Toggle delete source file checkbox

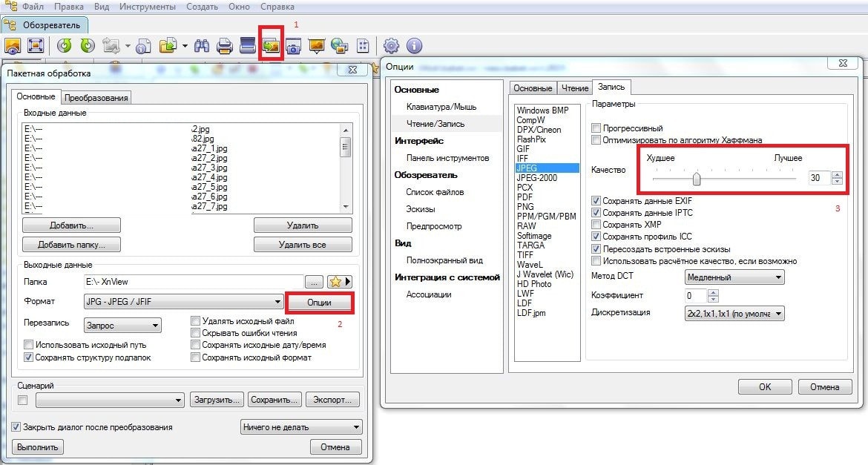[196, 321]
